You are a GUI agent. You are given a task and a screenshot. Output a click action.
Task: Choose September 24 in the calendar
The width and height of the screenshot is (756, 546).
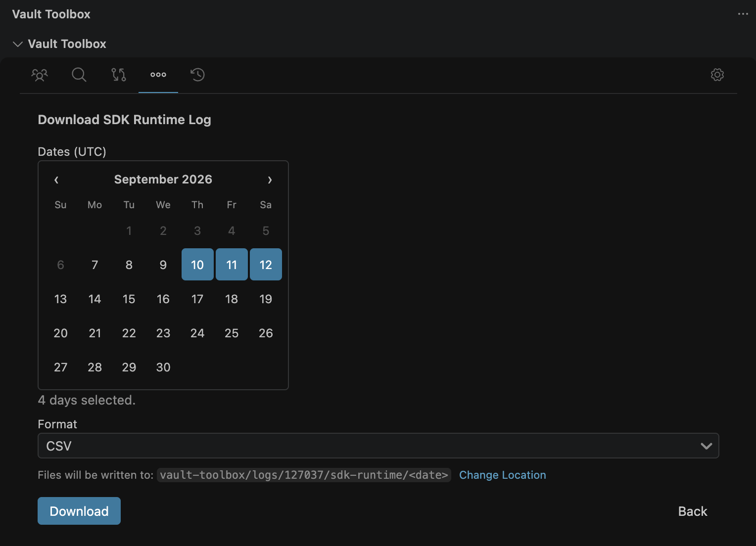pyautogui.click(x=197, y=333)
